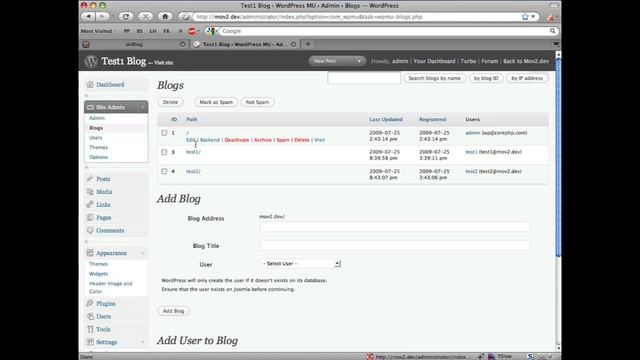Screen dimensions: 640x360
Task: Click the Links chain icon in sidebar
Action: pyautogui.click(x=90, y=204)
